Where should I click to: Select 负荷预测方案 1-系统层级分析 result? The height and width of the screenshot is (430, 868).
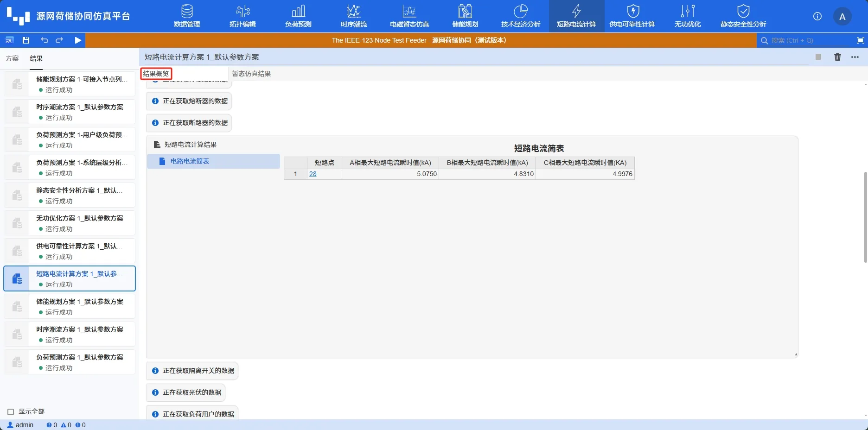[70, 167]
